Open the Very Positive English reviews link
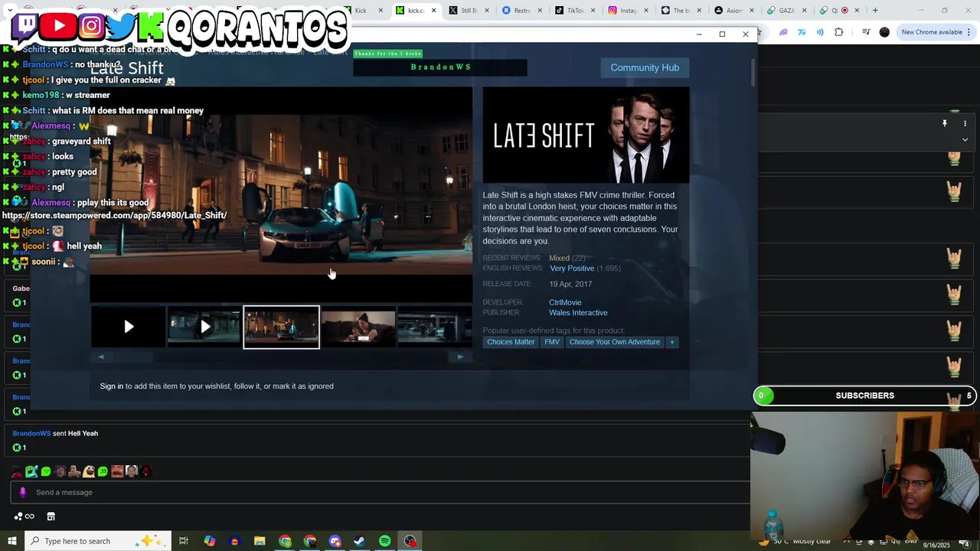 [572, 269]
